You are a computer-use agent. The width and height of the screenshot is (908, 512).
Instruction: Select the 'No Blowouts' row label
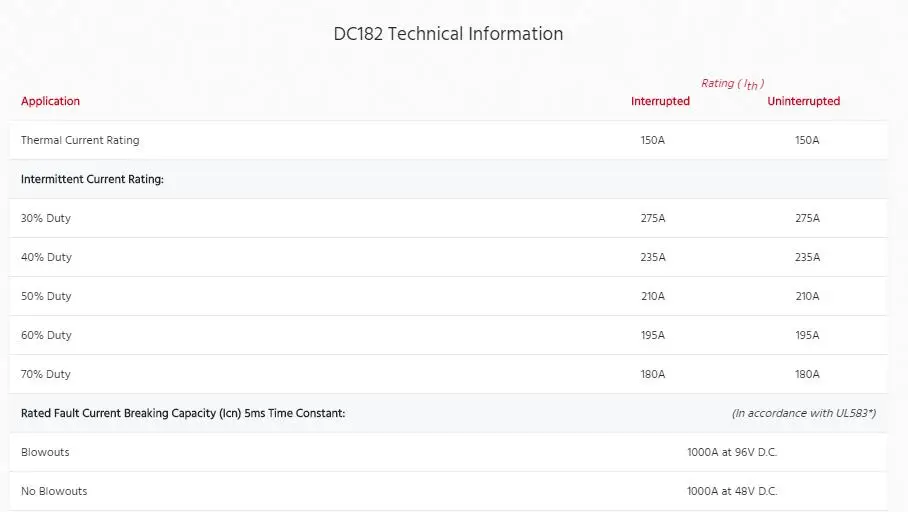(54, 491)
